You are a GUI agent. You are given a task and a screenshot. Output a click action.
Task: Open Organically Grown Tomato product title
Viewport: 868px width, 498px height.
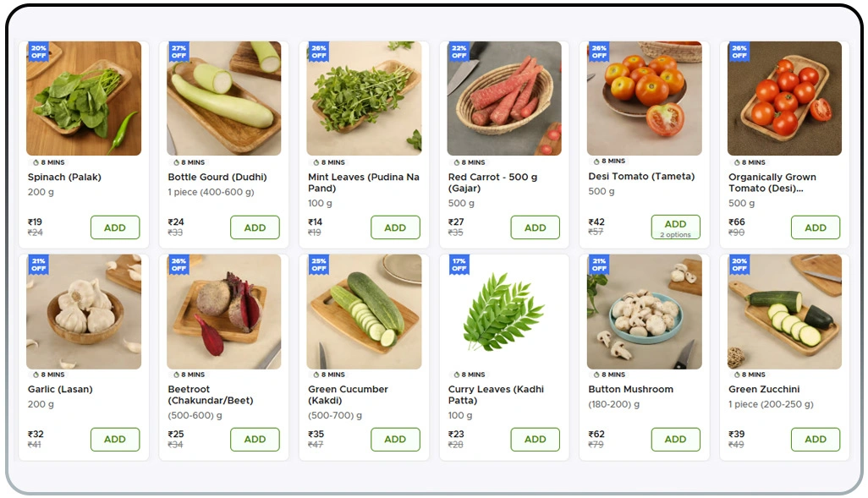click(772, 183)
